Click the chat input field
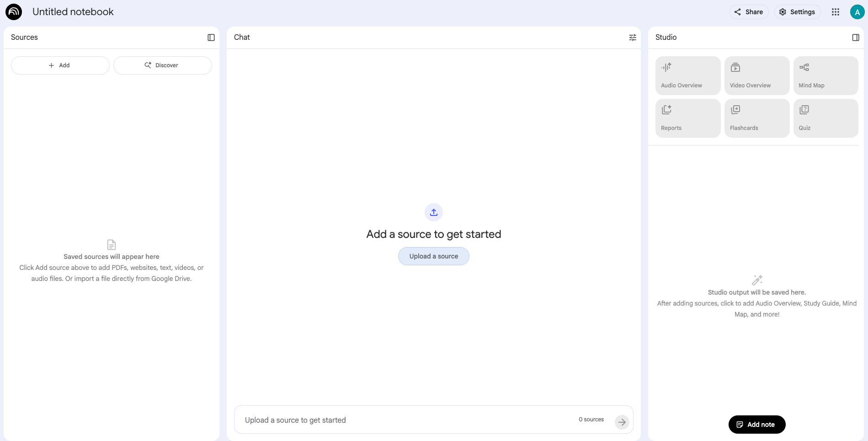868x441 pixels. point(366,419)
